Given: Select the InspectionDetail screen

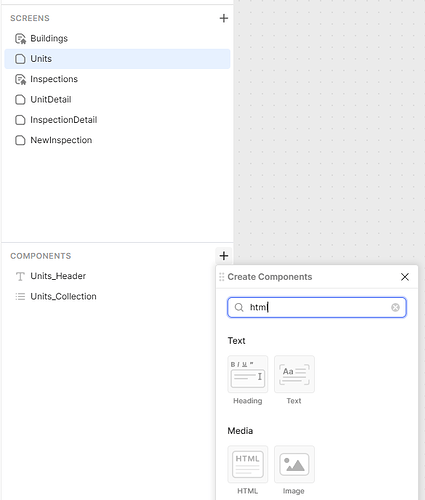Looking at the screenshot, I should click(117, 120).
